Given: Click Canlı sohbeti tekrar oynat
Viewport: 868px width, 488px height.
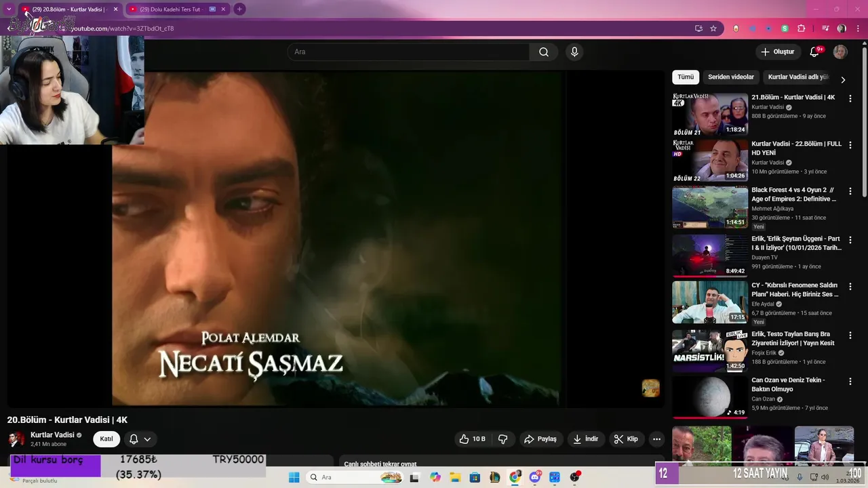Looking at the screenshot, I should (380, 464).
